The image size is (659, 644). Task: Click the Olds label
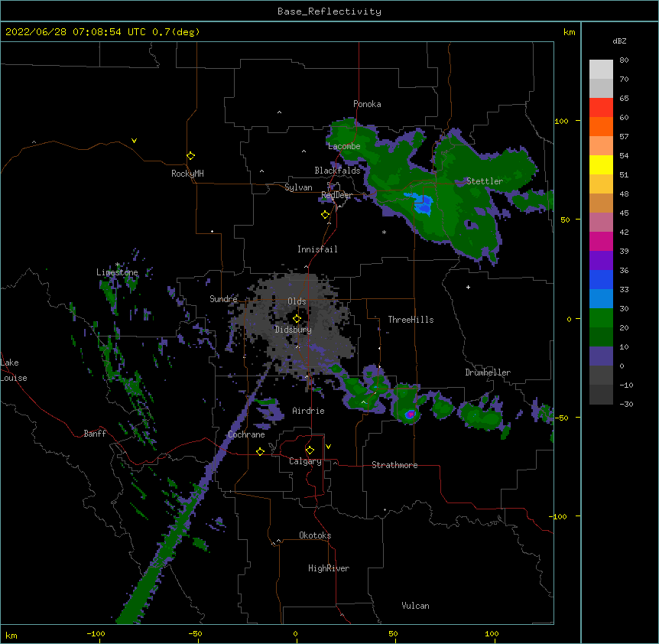297,301
